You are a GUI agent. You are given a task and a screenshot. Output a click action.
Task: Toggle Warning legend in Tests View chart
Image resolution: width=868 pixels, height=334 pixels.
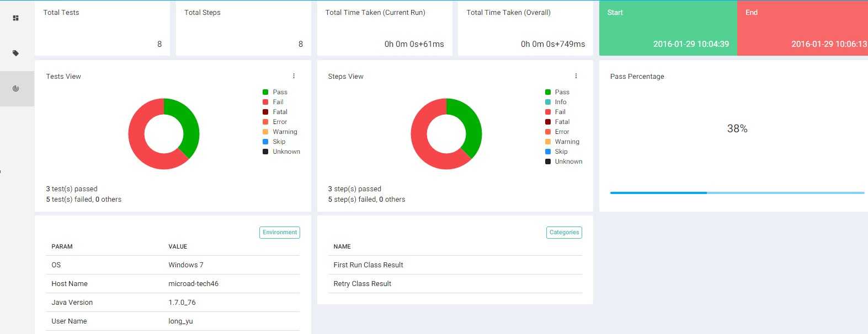(x=280, y=132)
